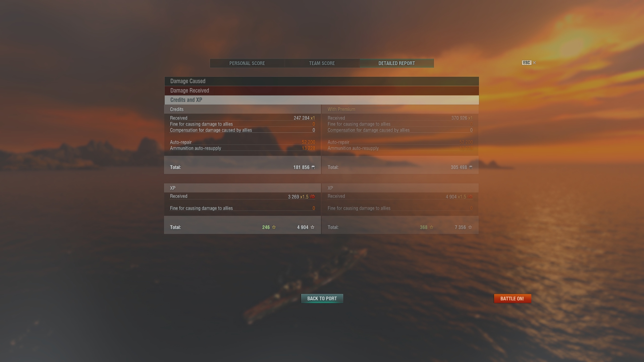
Task: Click the green star beside 246 free XP
Action: [x=274, y=227]
